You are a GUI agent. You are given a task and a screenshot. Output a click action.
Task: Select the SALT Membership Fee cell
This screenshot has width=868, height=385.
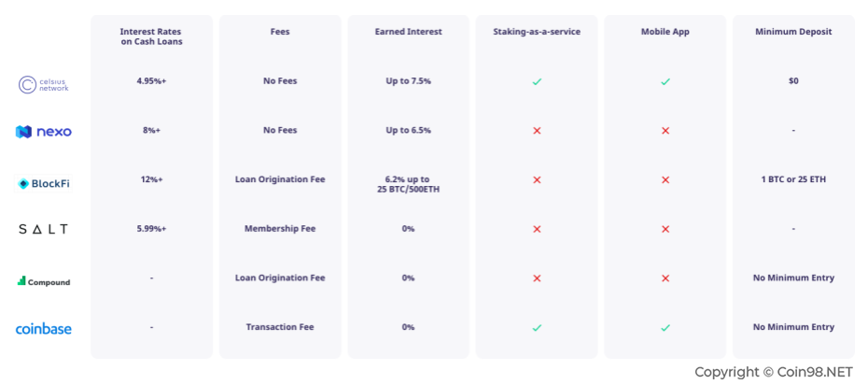(x=280, y=228)
